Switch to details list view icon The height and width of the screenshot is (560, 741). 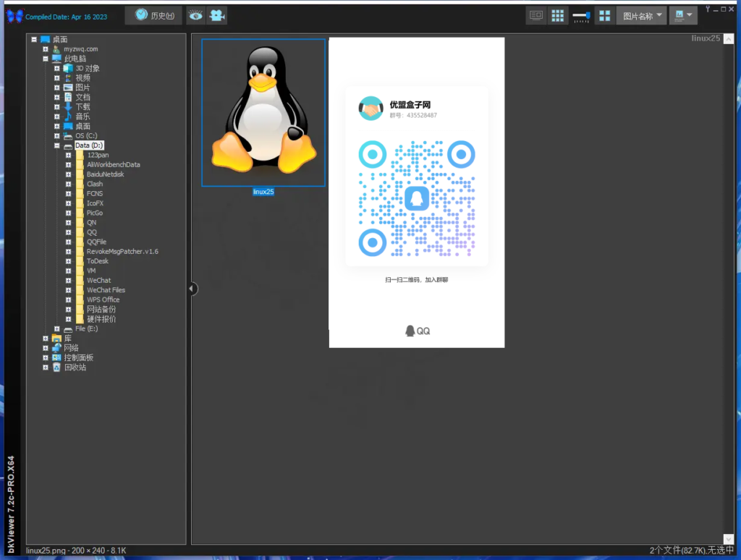click(536, 16)
